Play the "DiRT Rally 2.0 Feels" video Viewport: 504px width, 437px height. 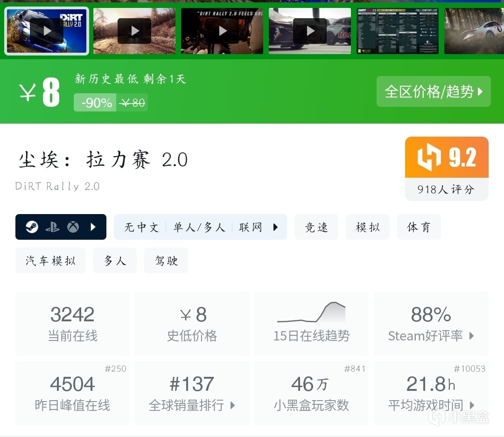tap(222, 31)
